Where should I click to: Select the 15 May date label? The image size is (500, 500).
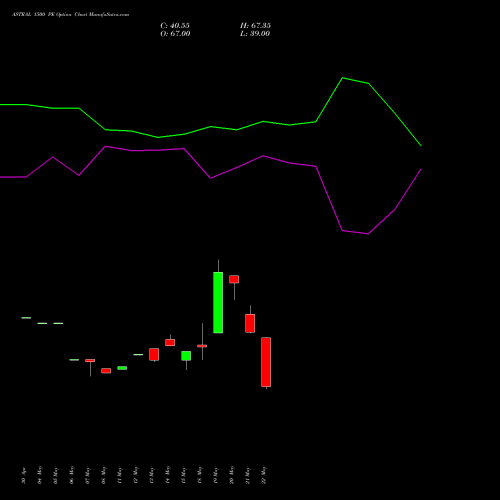[x=183, y=475]
